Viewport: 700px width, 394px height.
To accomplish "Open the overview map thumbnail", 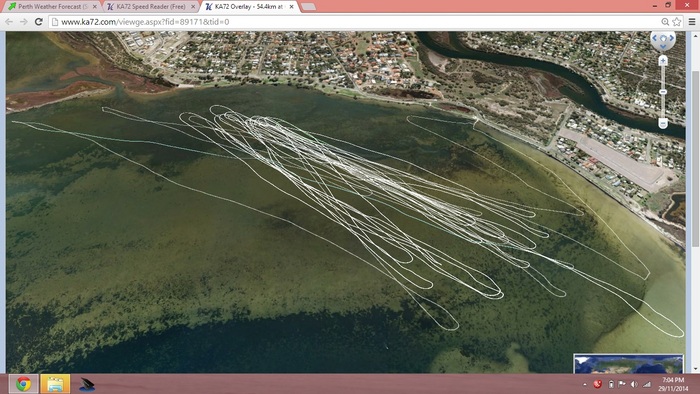I will point(629,364).
